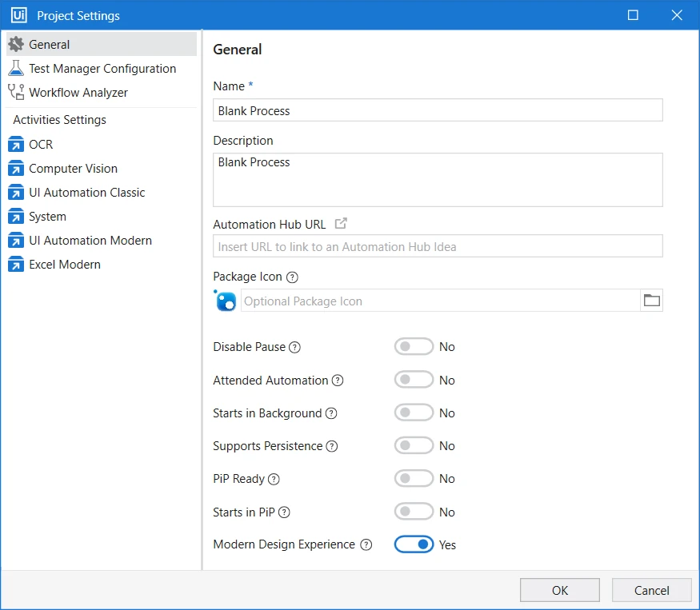Show help for PiP Ready

274,479
